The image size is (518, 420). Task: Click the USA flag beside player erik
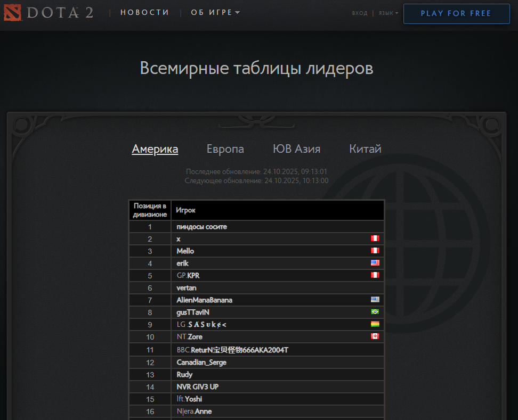(x=375, y=263)
